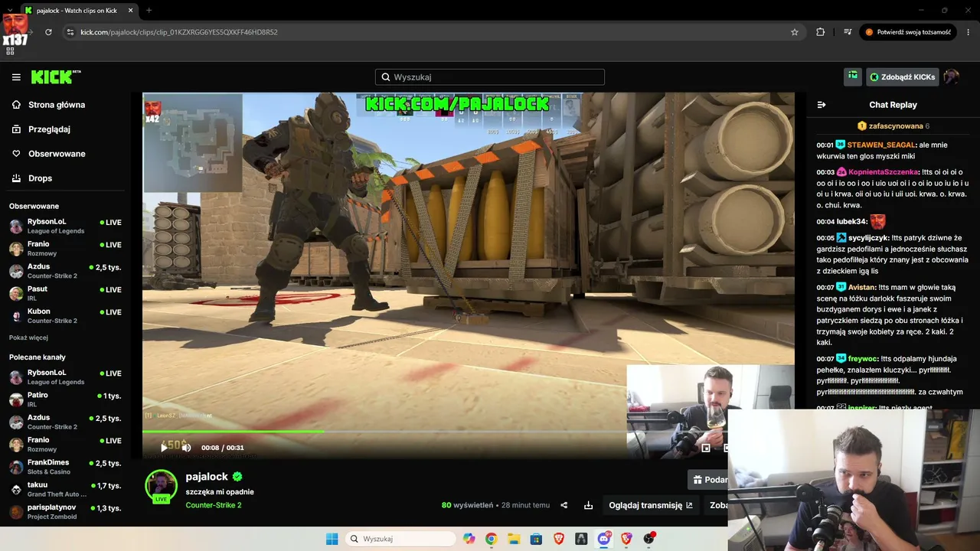The height and width of the screenshot is (551, 980).
Task: Expand the list with Pokaż więcej
Action: pyautogui.click(x=28, y=337)
